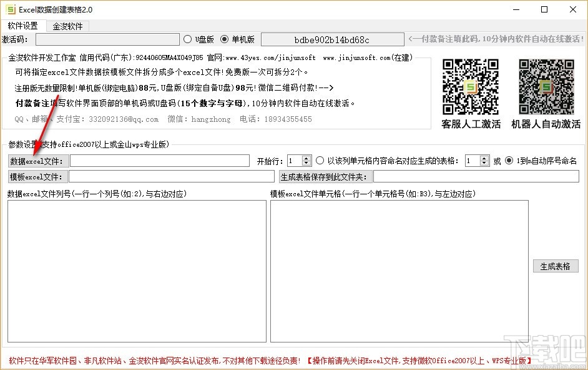
Task: Click the Excel app icon in the title bar
Action: point(11,9)
